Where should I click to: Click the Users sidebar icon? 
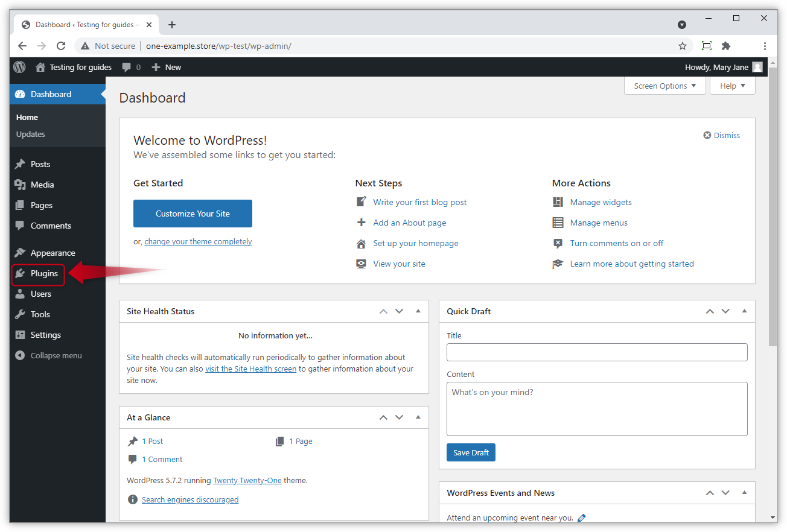pyautogui.click(x=20, y=294)
